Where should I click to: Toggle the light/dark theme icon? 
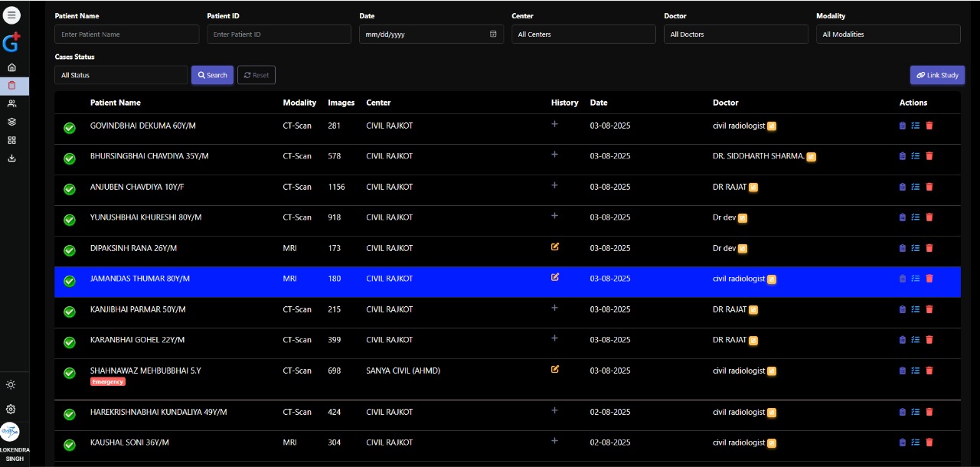(11, 384)
